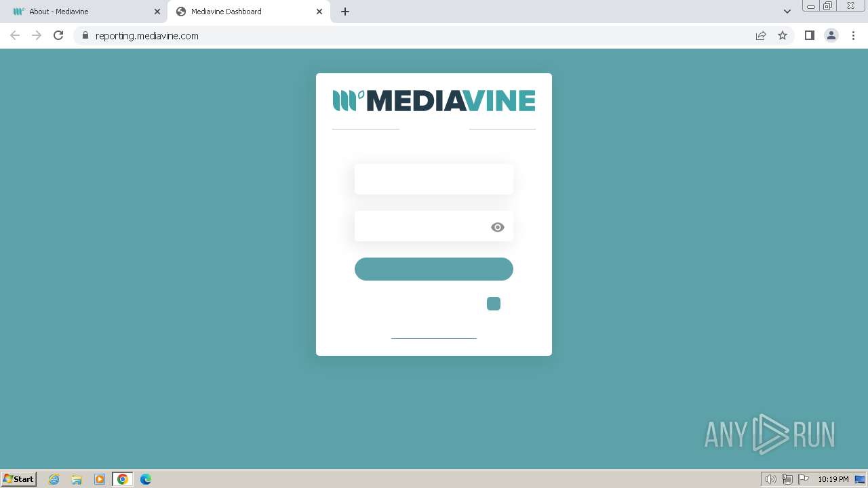
Task: Go back to previous page
Action: coord(15,35)
